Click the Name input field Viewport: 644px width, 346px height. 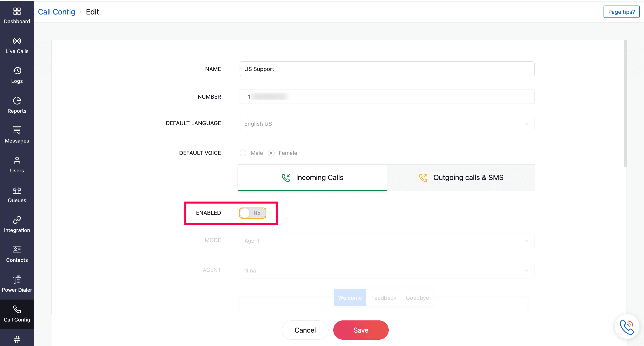(x=387, y=69)
